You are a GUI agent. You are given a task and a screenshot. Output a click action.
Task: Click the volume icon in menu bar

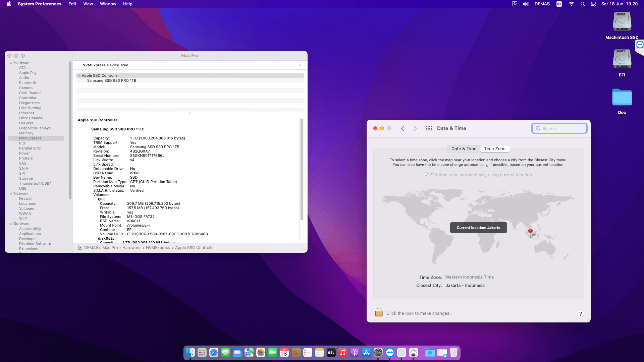[526, 4]
